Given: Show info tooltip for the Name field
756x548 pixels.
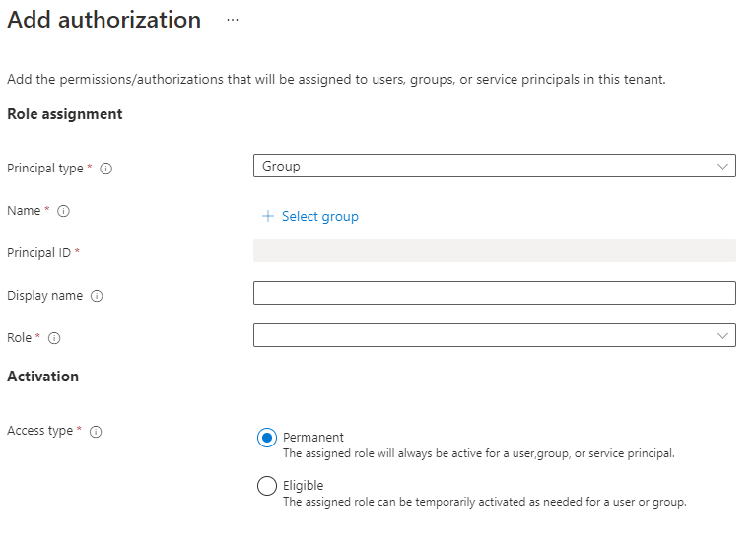Looking at the screenshot, I should pyautogui.click(x=64, y=211).
